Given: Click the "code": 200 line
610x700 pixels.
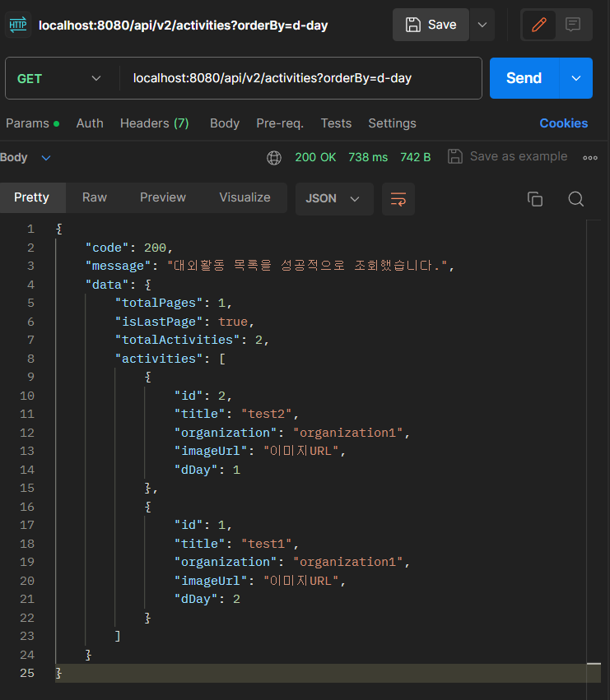Looking at the screenshot, I should tap(129, 248).
